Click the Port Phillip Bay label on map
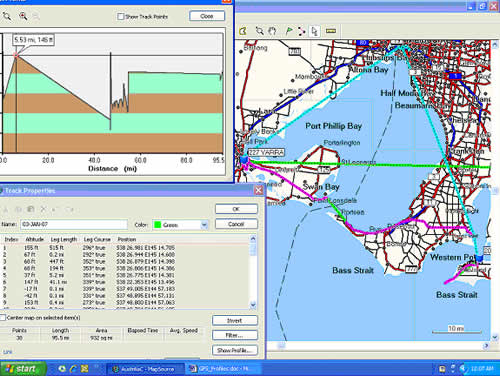This screenshot has width=500, height=376. click(333, 126)
